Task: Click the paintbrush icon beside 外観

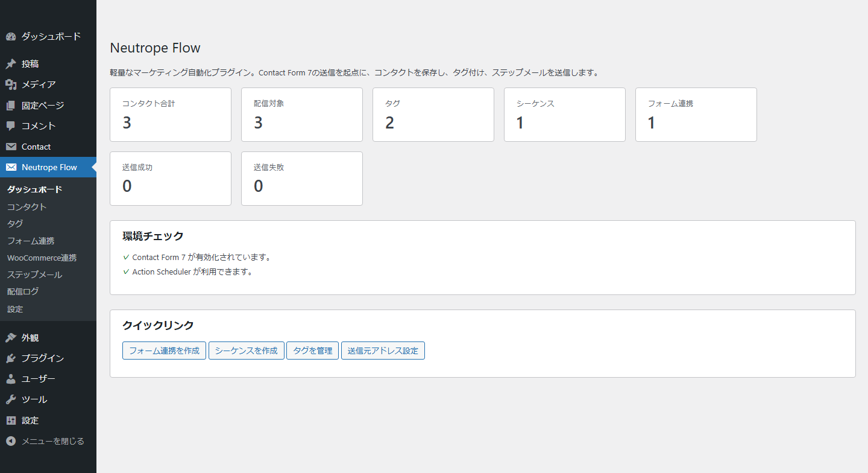Action: [x=11, y=338]
